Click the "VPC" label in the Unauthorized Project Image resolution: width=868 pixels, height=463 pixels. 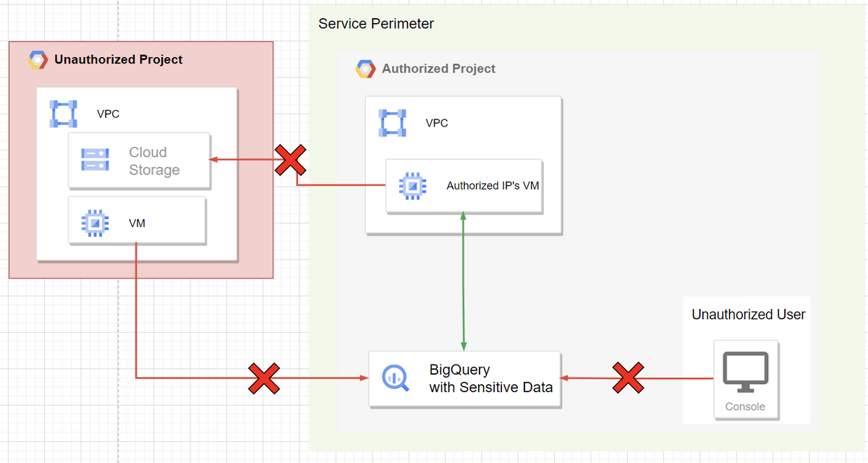(108, 114)
